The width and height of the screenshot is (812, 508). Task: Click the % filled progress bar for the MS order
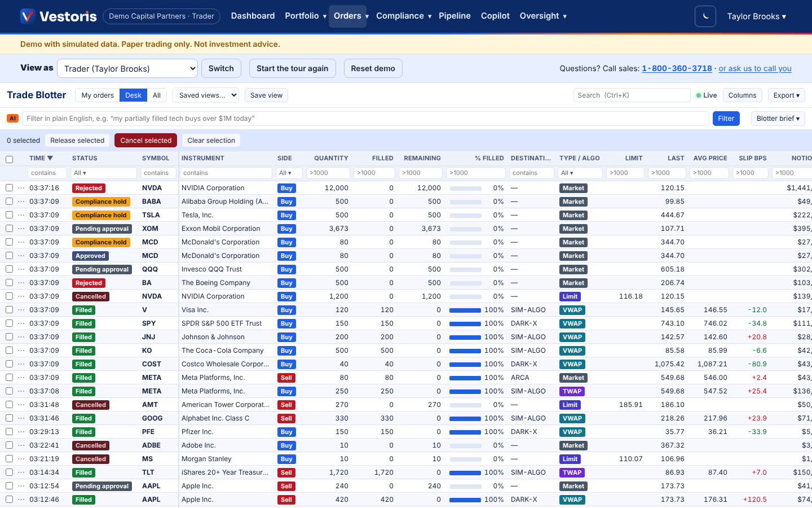465,459
